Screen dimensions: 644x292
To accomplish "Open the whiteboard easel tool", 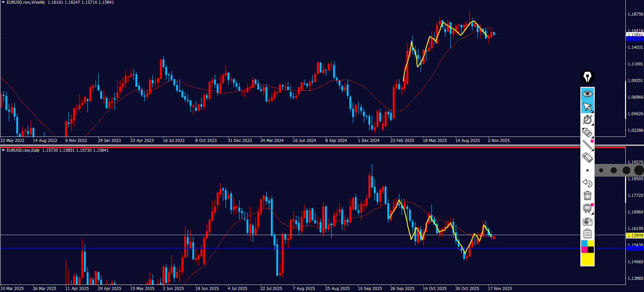I will 587,208.
